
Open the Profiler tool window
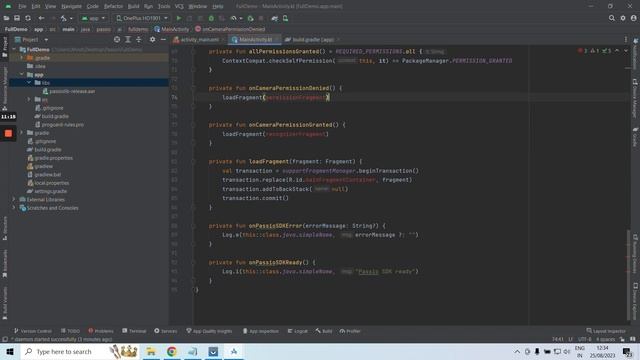click(x=350, y=331)
